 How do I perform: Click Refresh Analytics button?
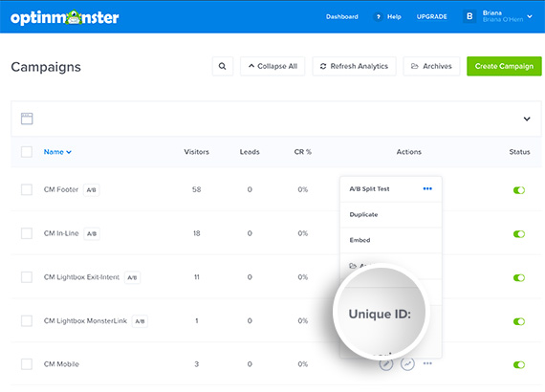pyautogui.click(x=354, y=66)
